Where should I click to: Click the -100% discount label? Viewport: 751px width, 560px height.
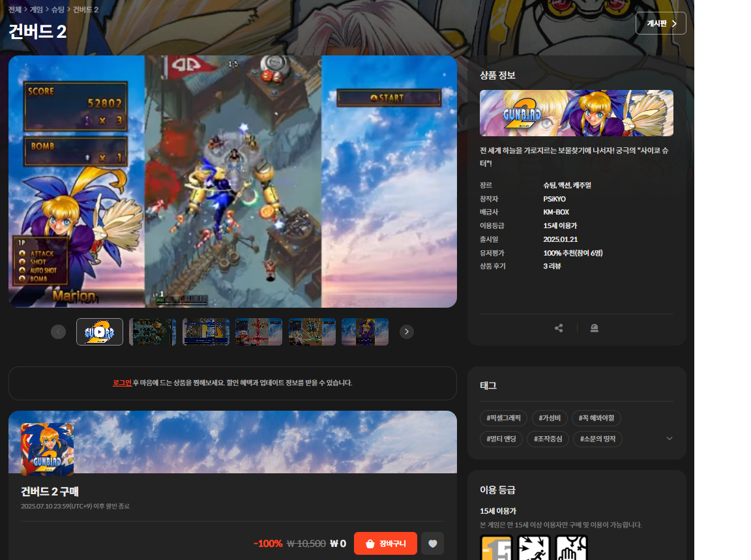(x=268, y=544)
